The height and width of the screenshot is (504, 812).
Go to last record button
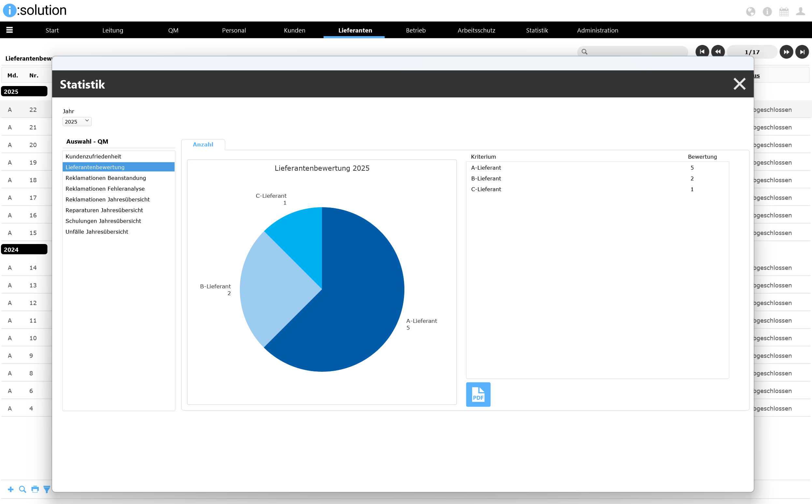click(x=802, y=52)
